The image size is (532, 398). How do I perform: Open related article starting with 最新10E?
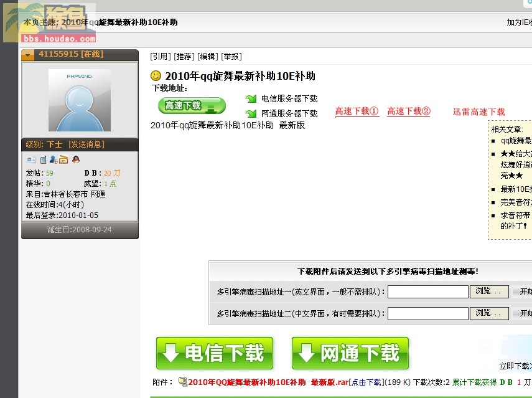[516, 189]
